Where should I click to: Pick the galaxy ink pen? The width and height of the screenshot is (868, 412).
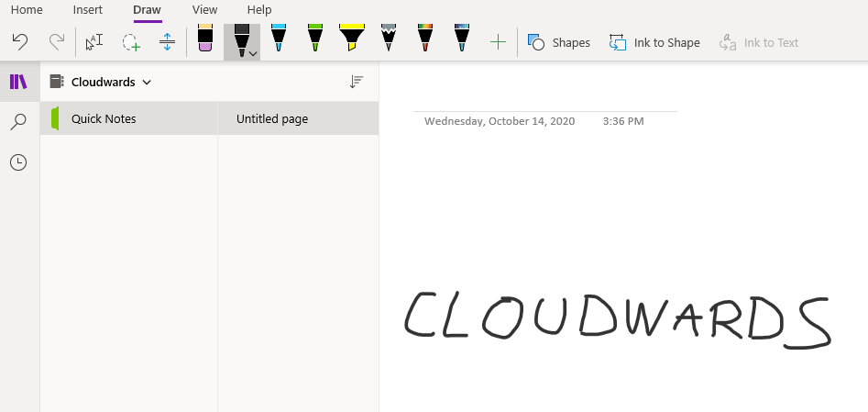[x=461, y=39]
